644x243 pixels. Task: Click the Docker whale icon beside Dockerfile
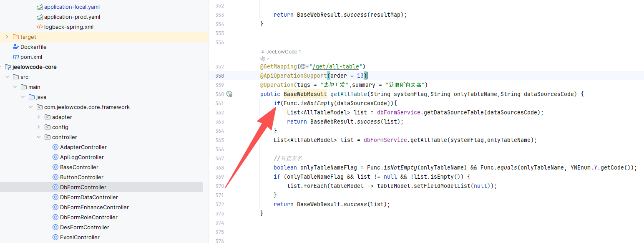click(x=16, y=47)
